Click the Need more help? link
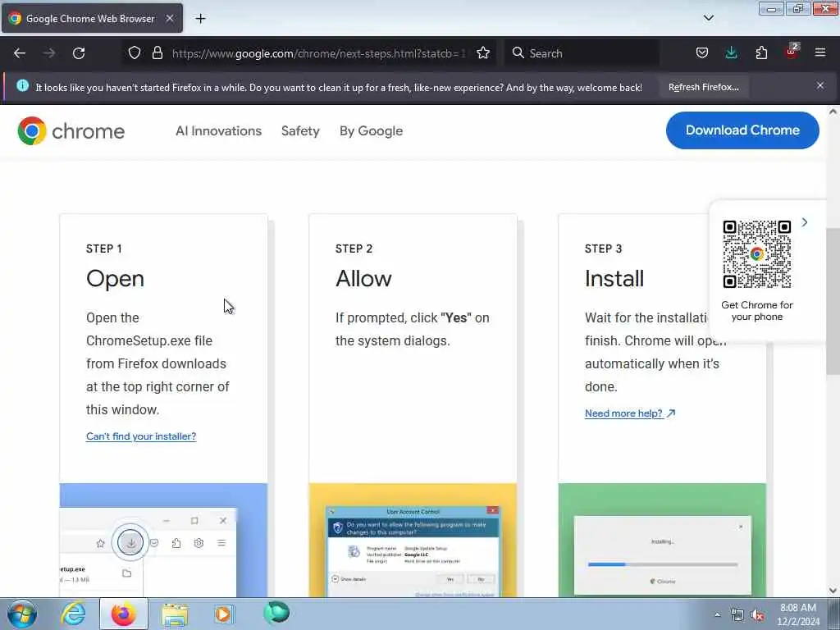This screenshot has width=840, height=630. point(630,413)
